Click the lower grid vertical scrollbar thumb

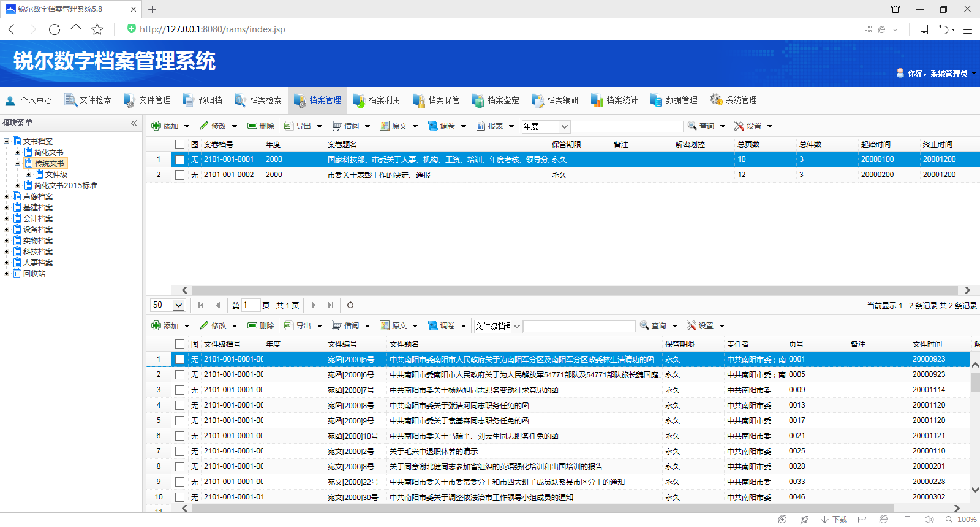975,382
